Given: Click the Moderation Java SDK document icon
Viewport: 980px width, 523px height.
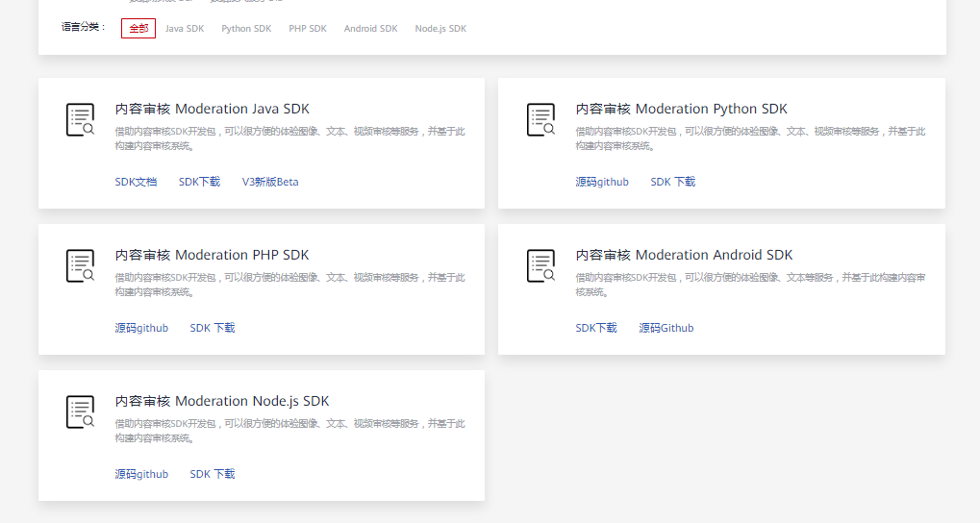Looking at the screenshot, I should pos(81,119).
